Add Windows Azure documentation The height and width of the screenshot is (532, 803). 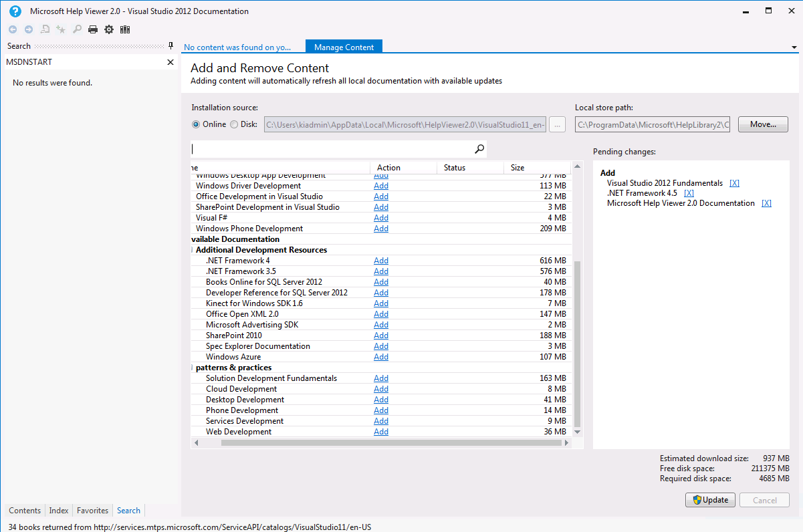pos(381,357)
